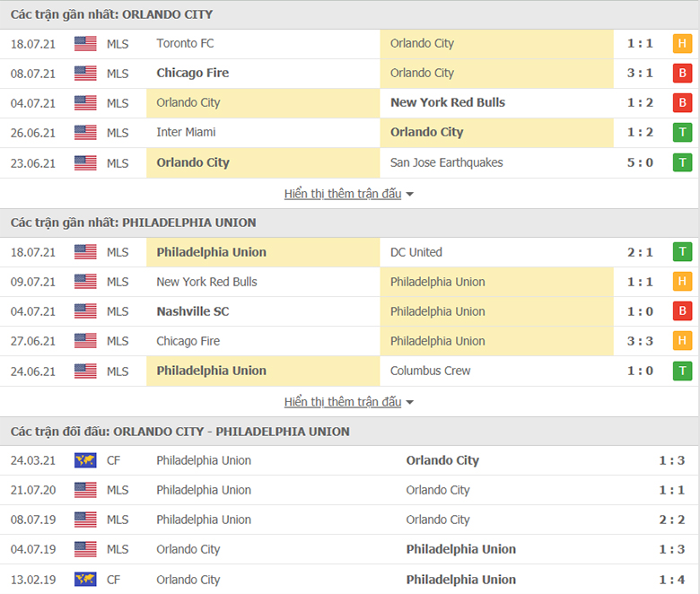
Task: Click USA flag icon on 18.07.21 Toronto FC row
Action: coord(85,44)
